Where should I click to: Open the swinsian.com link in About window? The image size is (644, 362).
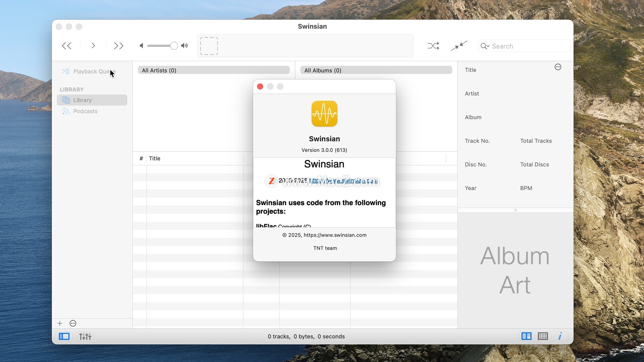pyautogui.click(x=343, y=180)
